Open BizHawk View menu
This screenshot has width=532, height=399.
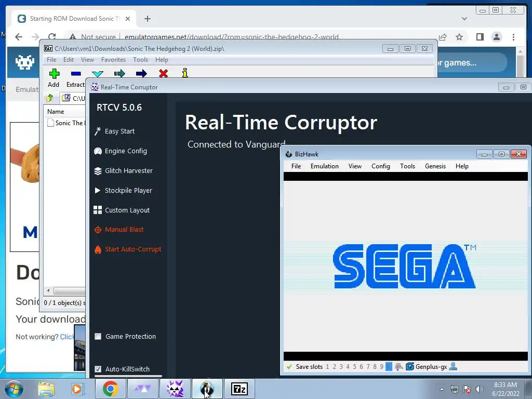click(x=355, y=166)
